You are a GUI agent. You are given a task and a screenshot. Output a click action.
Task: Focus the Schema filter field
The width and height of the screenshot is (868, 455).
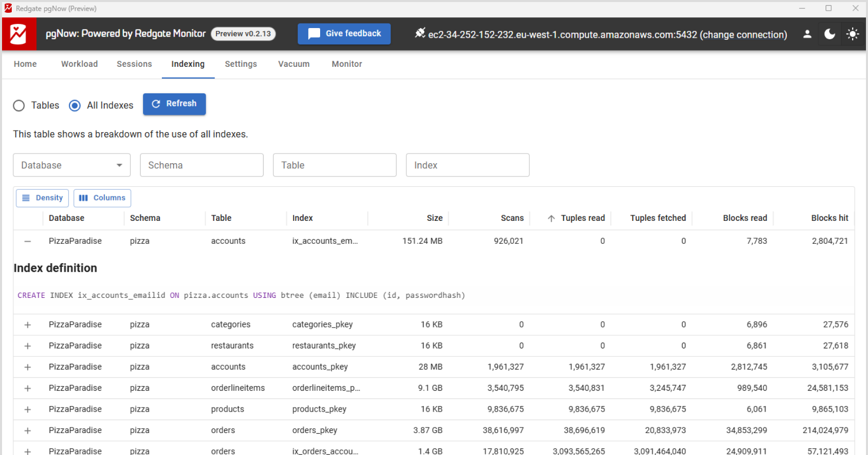[202, 165]
